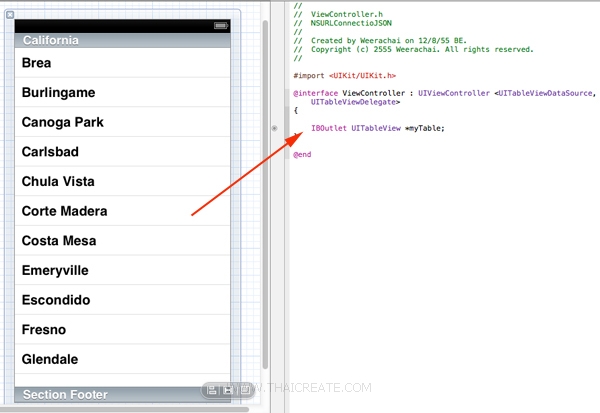Click the Resolve layout issues button

245,390
